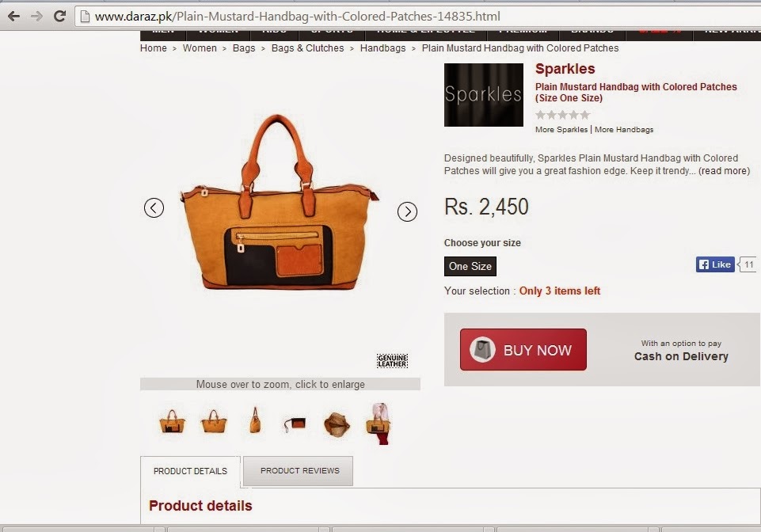The width and height of the screenshot is (761, 532).
Task: Show next product image with right arrow
Action: [407, 211]
